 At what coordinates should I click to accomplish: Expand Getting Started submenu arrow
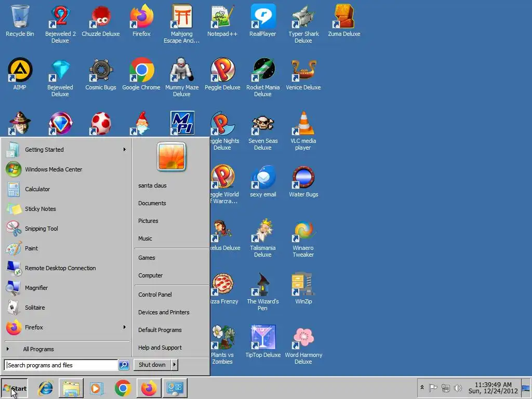tap(125, 149)
